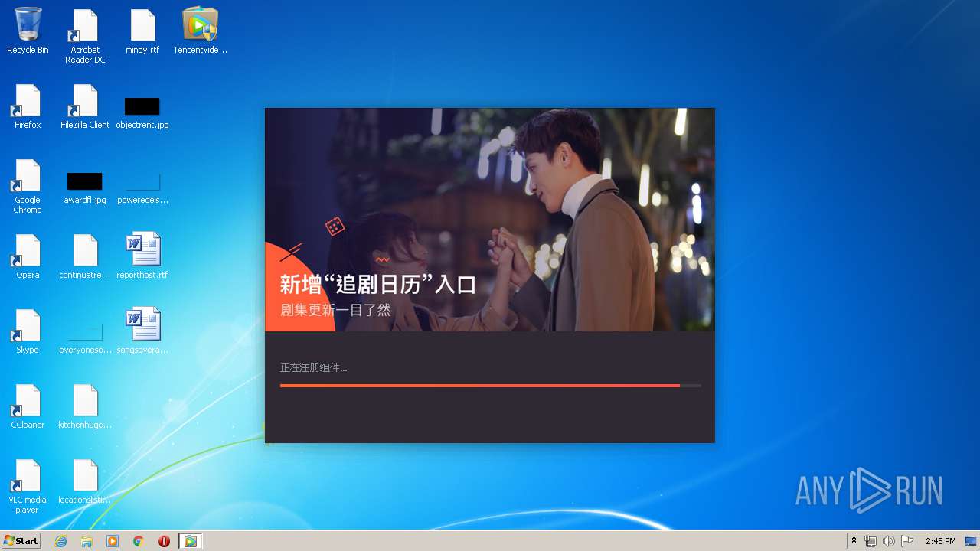
Task: Switch to Tencent Video installer taskbar button
Action: tap(190, 541)
